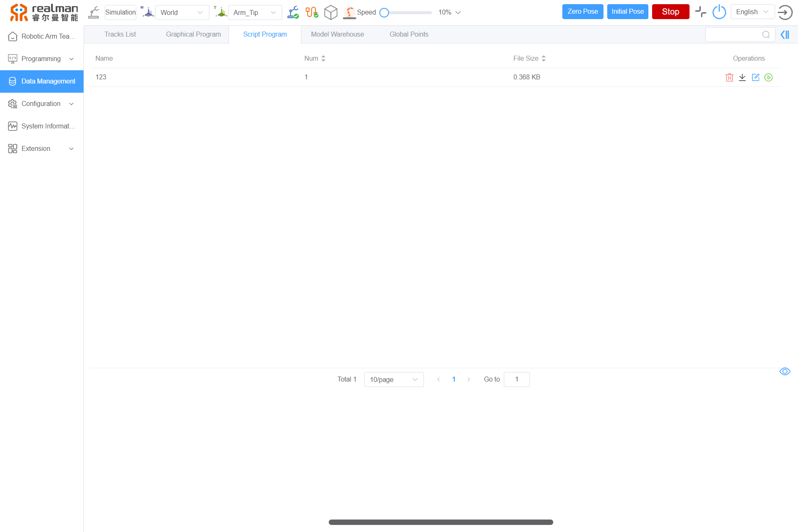This screenshot has width=798, height=532.
Task: Click the run/play icon for file 123
Action: point(769,77)
